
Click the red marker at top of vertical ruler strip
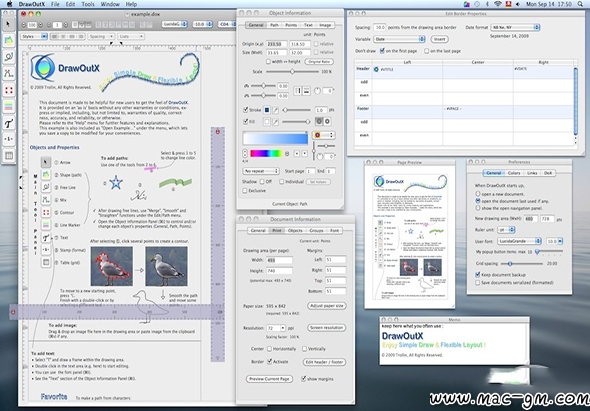click(217, 132)
